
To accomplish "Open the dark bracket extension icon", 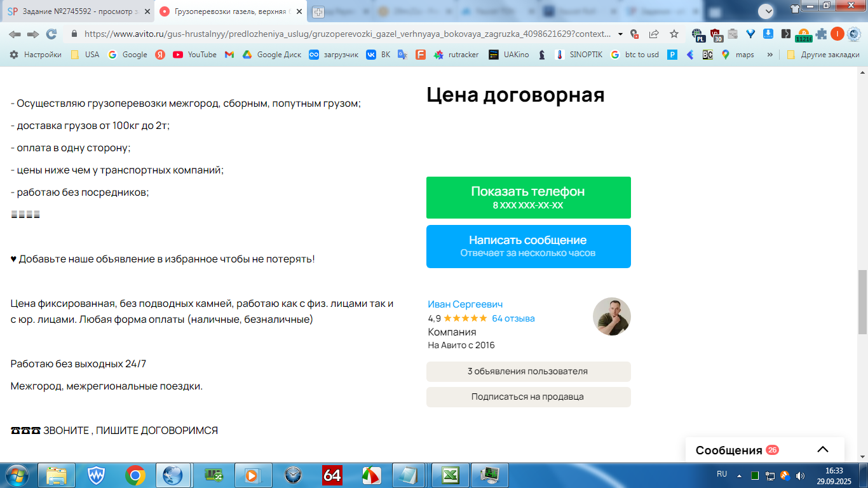I will (x=786, y=34).
